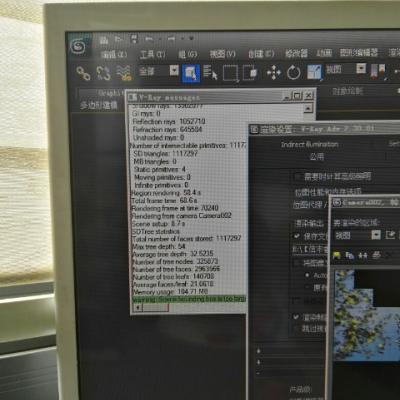
Task: Uncheck the 保存文件 checkbox in Render Setup
Action: coord(296,236)
